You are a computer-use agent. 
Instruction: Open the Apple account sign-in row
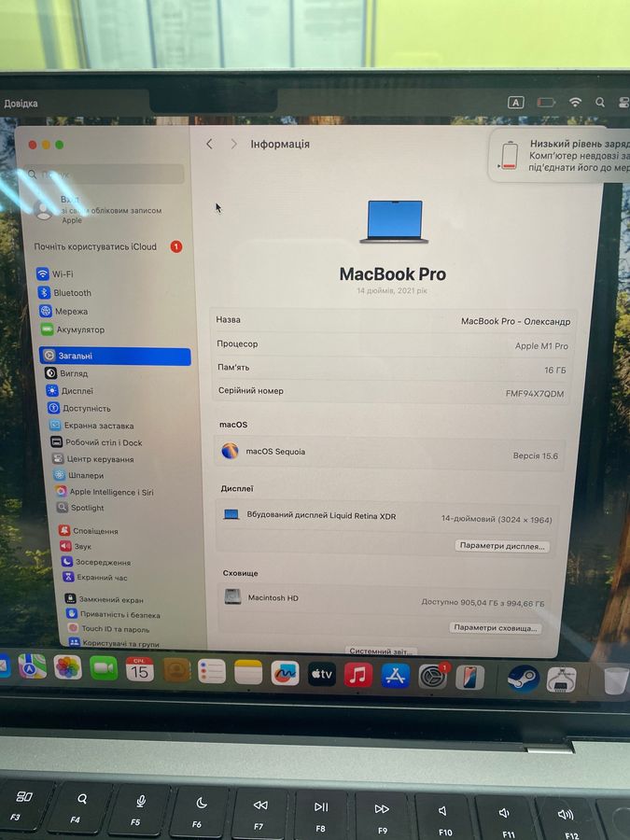coord(103,210)
